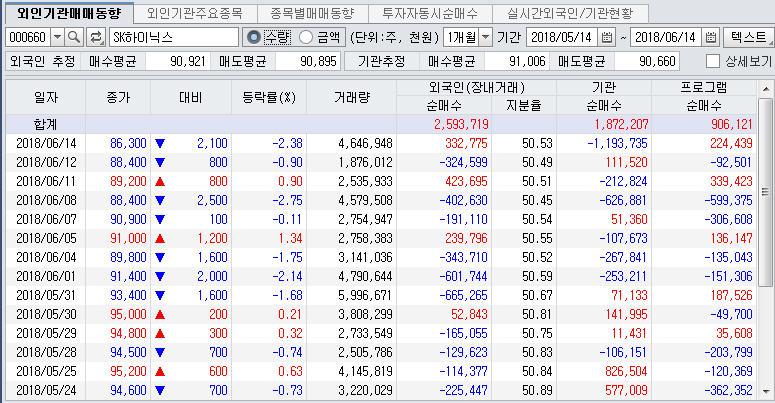Select the 2018/05/28 date row

click(381, 353)
